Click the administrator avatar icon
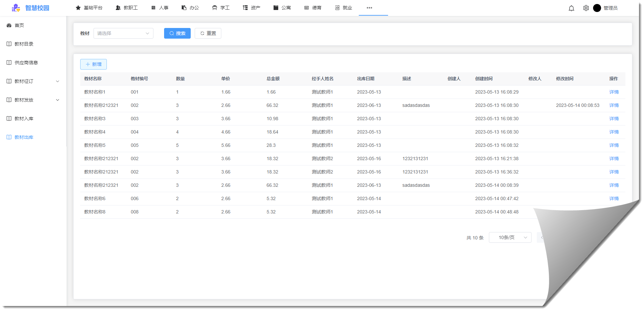 (x=597, y=8)
